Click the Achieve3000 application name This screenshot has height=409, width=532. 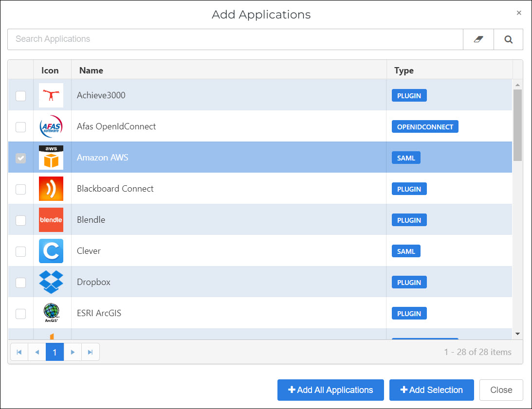[101, 95]
